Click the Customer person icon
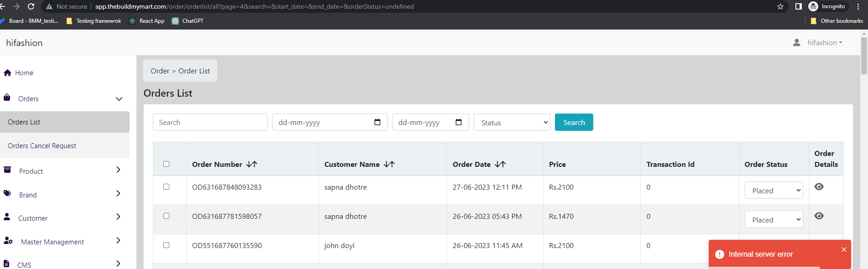868x269 pixels. tap(7, 217)
